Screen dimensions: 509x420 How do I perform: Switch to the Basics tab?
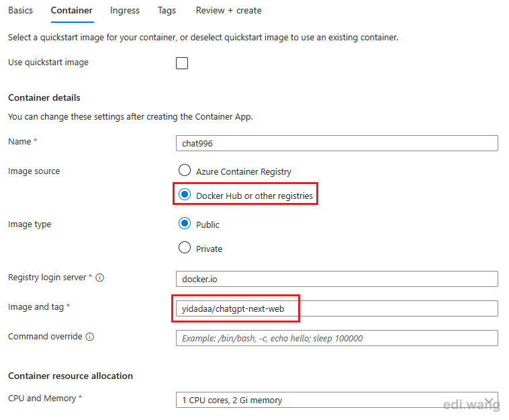(20, 10)
